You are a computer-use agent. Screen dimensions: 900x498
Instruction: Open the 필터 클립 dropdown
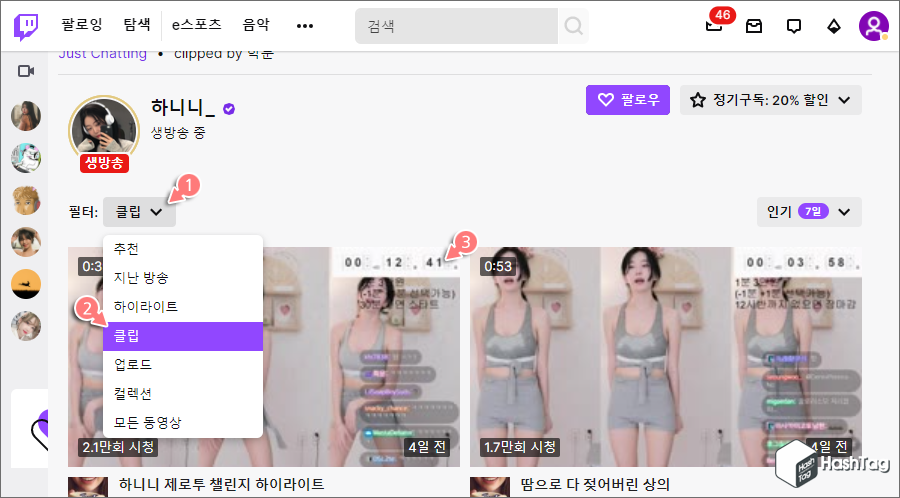(x=139, y=212)
